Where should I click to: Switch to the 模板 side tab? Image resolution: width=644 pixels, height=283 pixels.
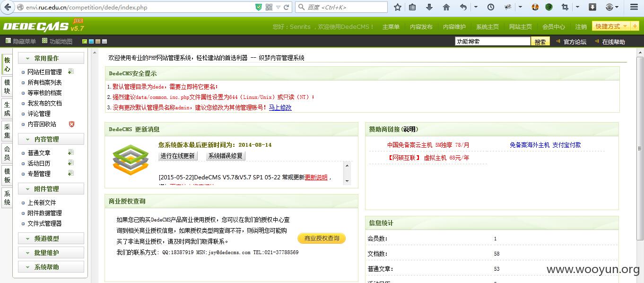click(x=7, y=176)
